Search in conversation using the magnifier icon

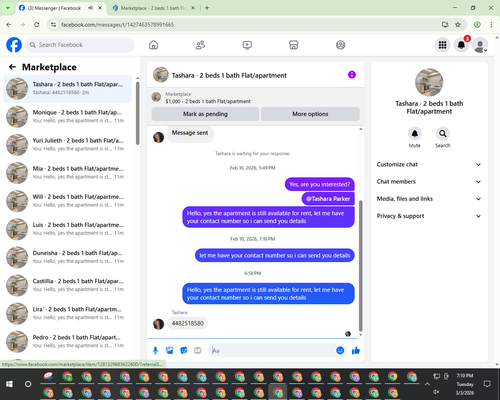[443, 134]
